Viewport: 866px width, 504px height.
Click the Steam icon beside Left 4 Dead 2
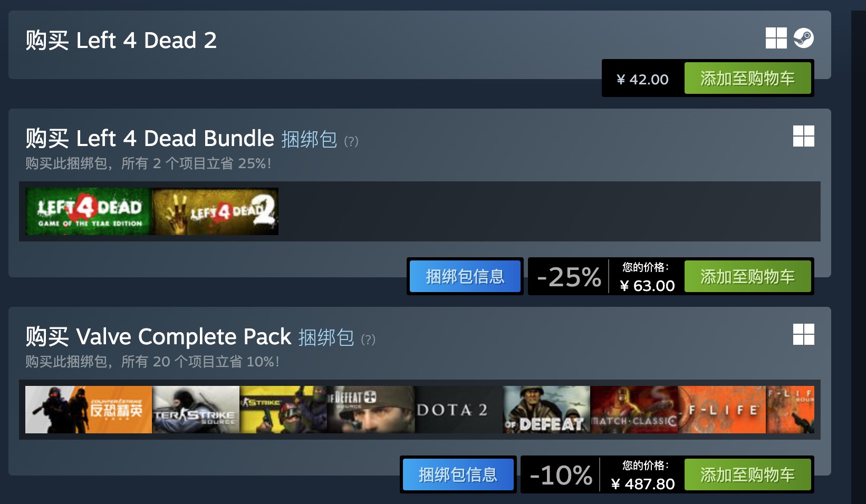[804, 38]
